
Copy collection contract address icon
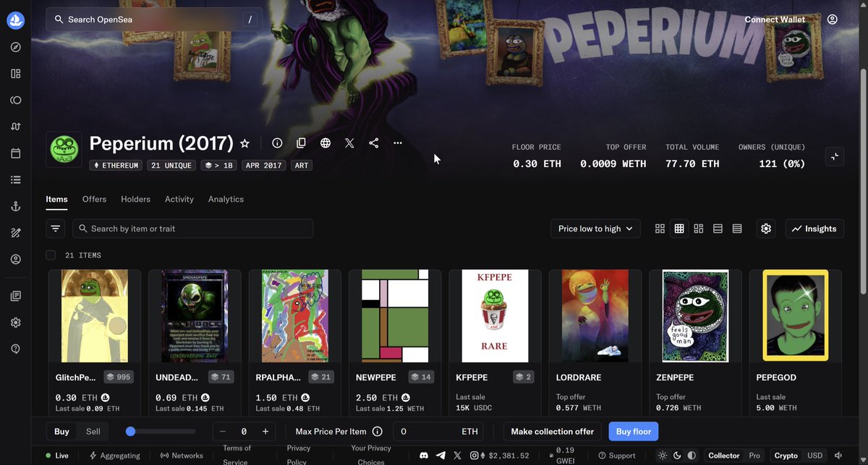tap(301, 143)
